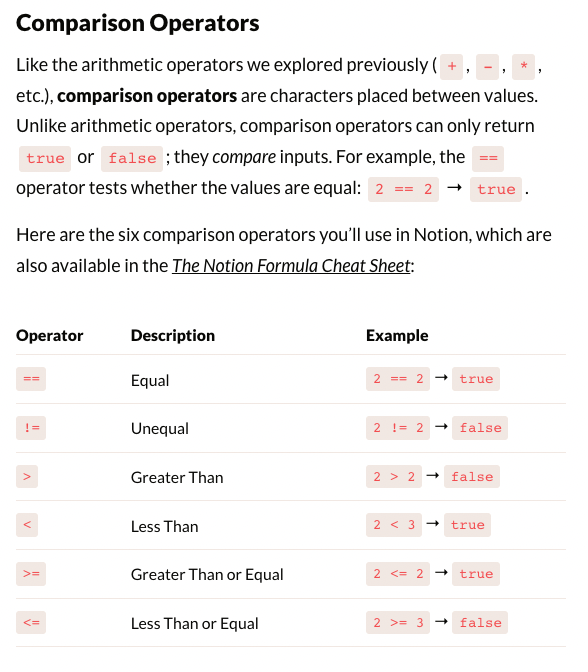Click the <= operator code chip
The width and height of the screenshot is (588, 672).
point(31,623)
